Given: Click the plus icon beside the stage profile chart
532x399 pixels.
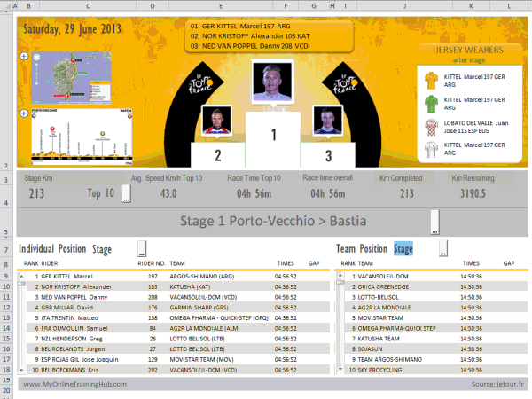Looking at the screenshot, I should [x=24, y=113].
